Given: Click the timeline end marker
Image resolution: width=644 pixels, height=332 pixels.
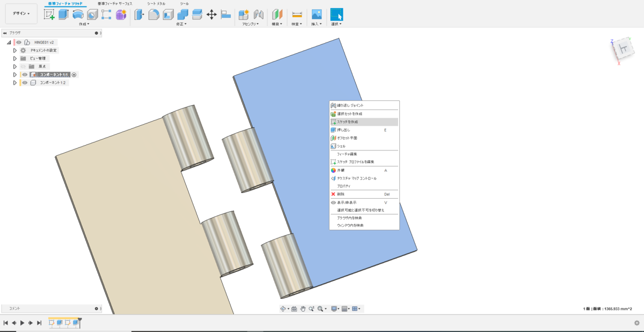Looking at the screenshot, I should (x=80, y=322).
